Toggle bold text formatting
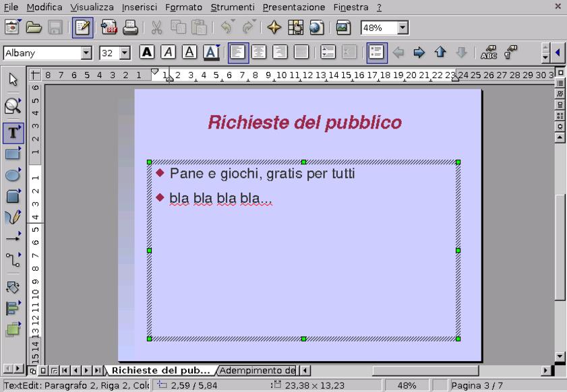This screenshot has height=392, width=567. [146, 53]
